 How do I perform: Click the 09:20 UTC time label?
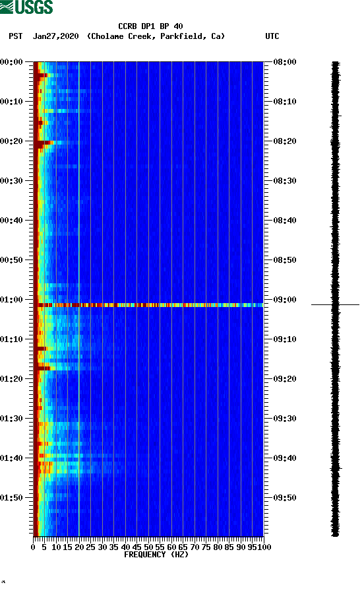[285, 379]
